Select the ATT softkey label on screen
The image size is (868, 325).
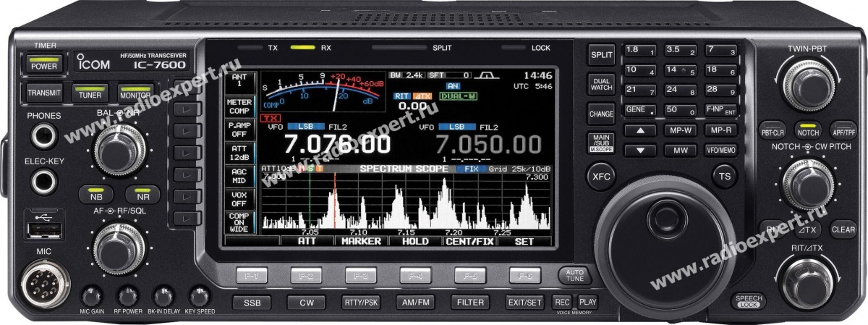pyautogui.click(x=307, y=241)
